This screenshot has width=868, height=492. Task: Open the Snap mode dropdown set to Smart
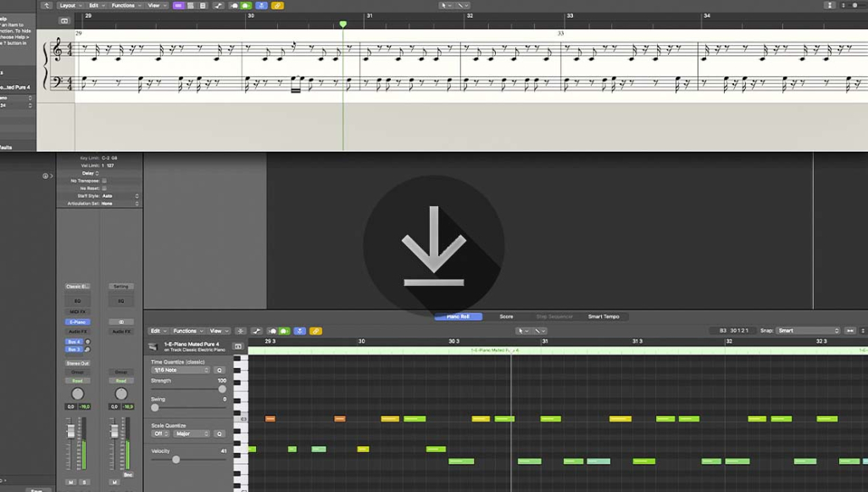[x=809, y=331]
